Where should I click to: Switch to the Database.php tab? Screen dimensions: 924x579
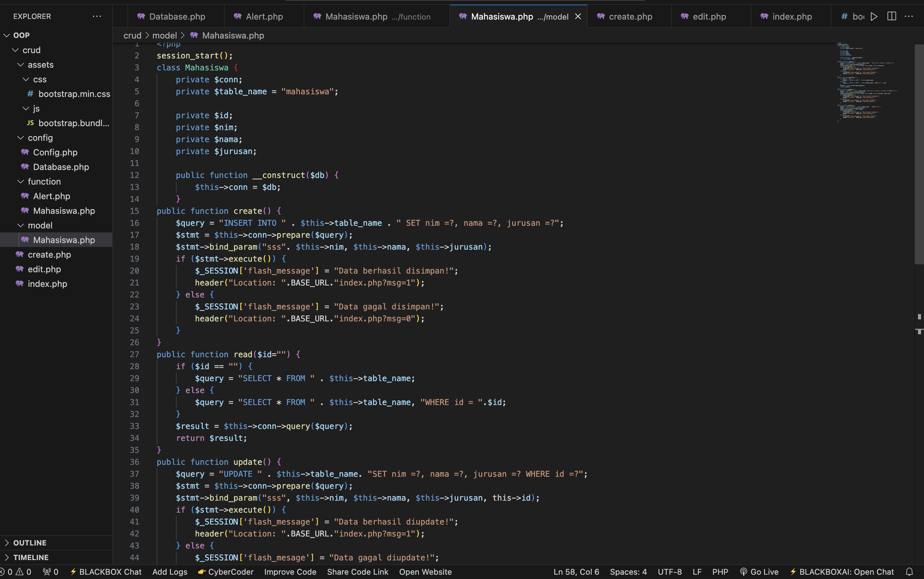coord(176,16)
